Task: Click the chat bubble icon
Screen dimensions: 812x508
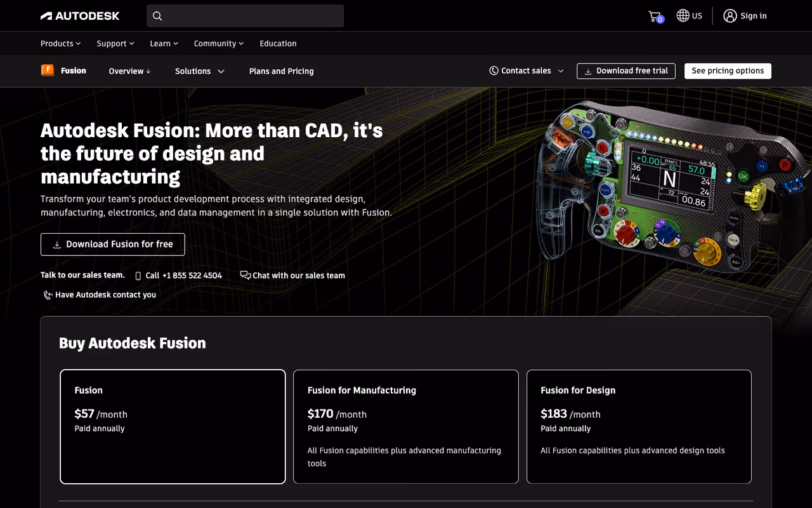Action: (x=246, y=275)
